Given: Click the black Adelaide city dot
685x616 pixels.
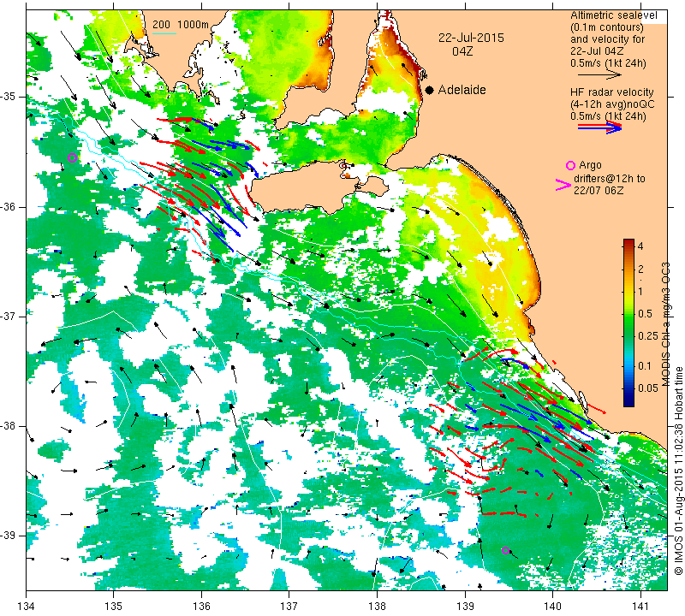Looking at the screenshot, I should tap(430, 90).
